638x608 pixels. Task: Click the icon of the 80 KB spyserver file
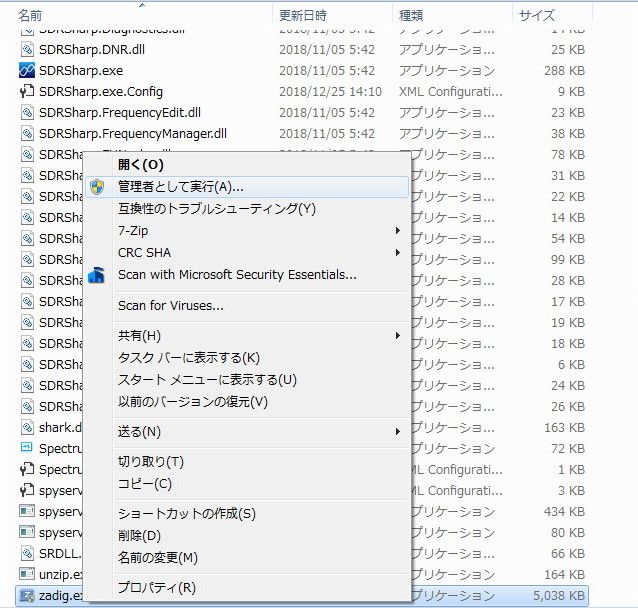click(27, 532)
